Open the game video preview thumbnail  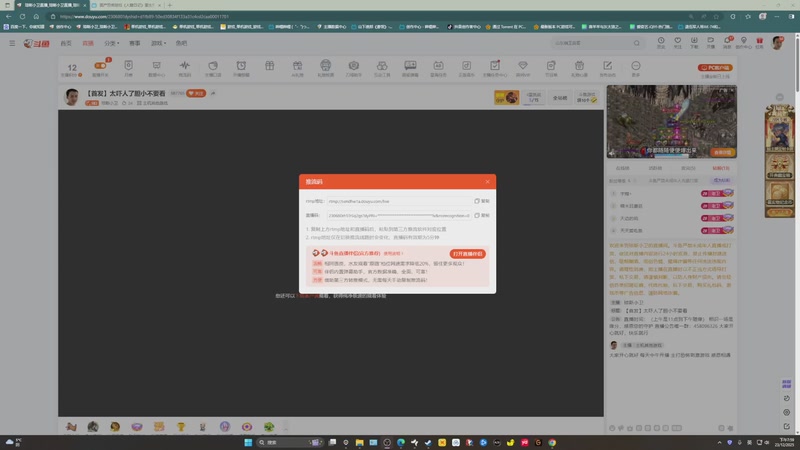tap(671, 121)
